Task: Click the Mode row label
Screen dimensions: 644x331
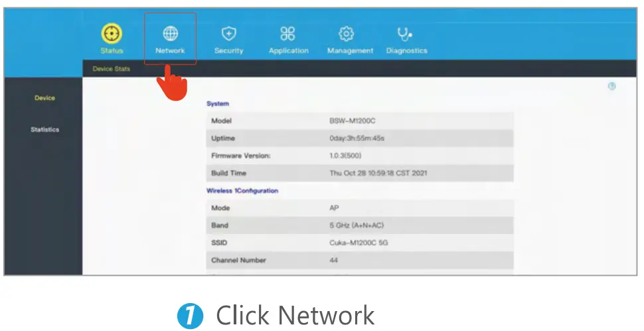Action: pos(220,208)
